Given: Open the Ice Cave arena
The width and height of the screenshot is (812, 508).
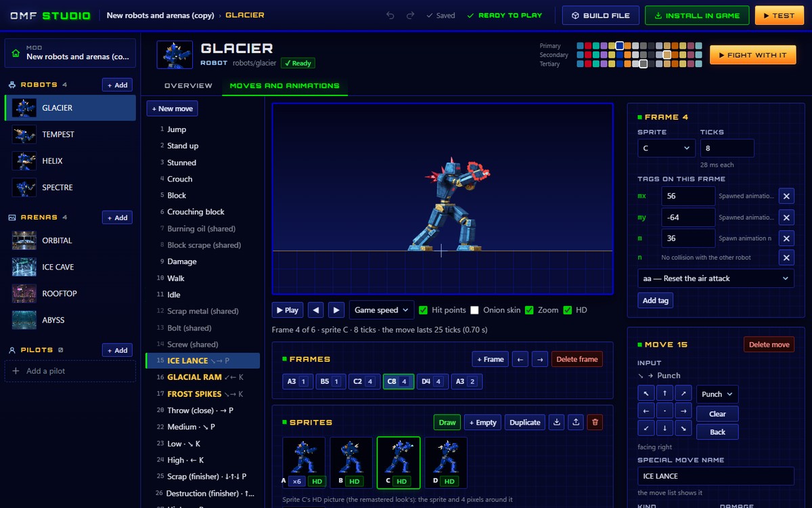Looking at the screenshot, I should 70,267.
